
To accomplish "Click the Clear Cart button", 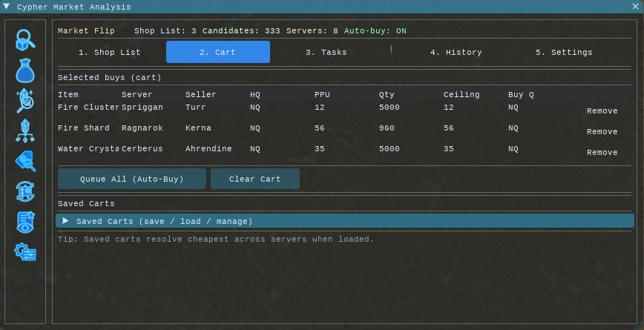I will [255, 179].
